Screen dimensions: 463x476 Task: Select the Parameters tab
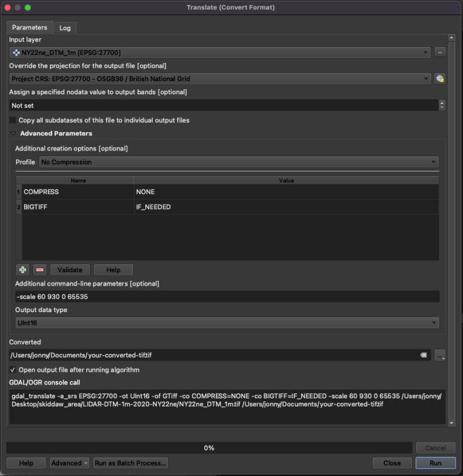click(30, 27)
